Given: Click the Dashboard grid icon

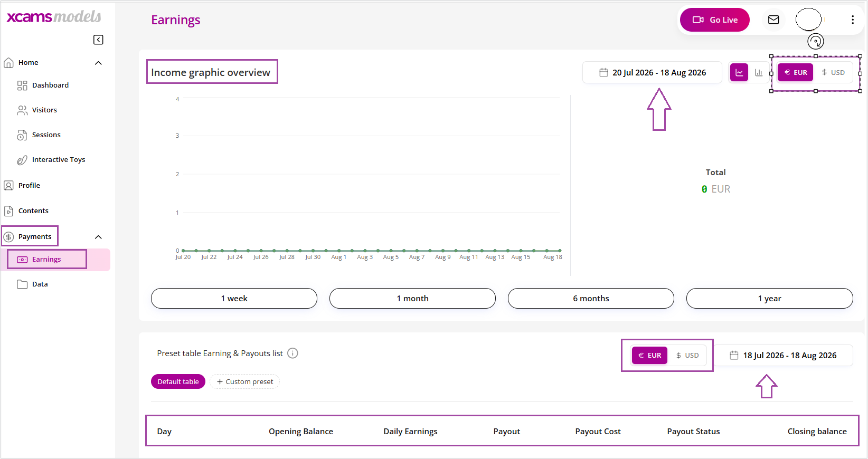Looking at the screenshot, I should 22,85.
